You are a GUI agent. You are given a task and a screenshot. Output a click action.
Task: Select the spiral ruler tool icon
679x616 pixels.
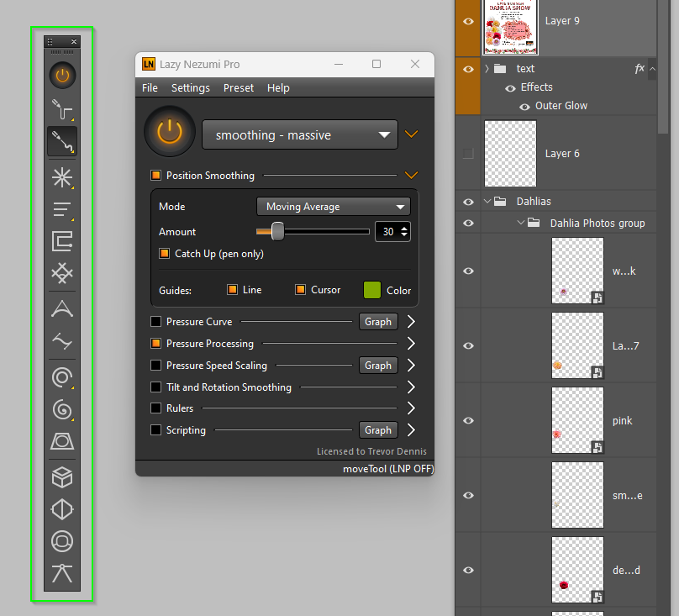click(62, 410)
